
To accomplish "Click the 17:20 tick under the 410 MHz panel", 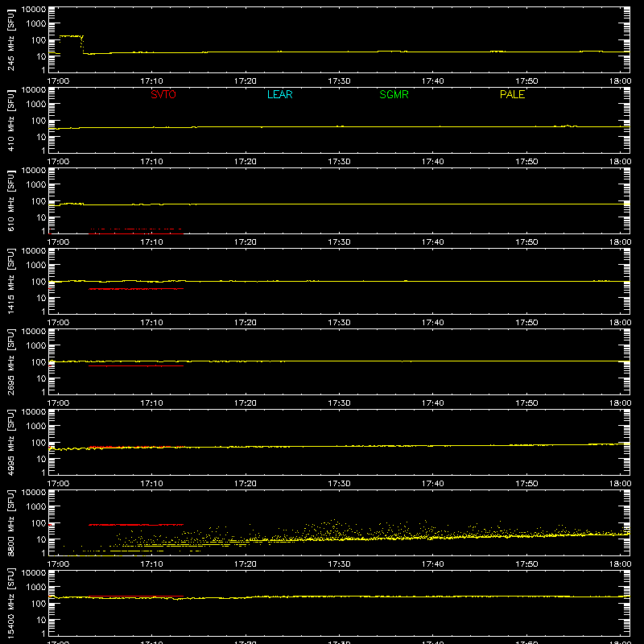I will coord(246,162).
